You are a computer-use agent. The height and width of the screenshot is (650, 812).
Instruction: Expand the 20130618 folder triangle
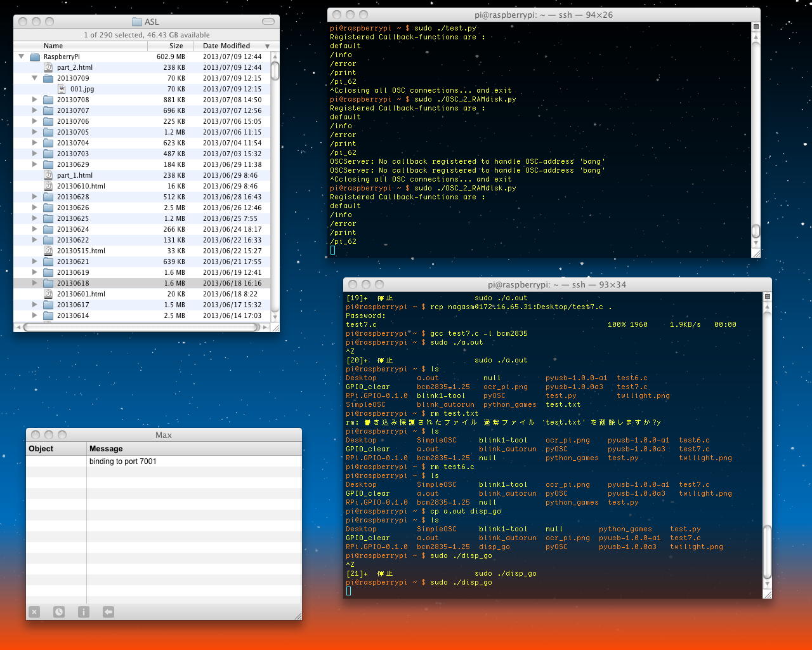point(35,283)
